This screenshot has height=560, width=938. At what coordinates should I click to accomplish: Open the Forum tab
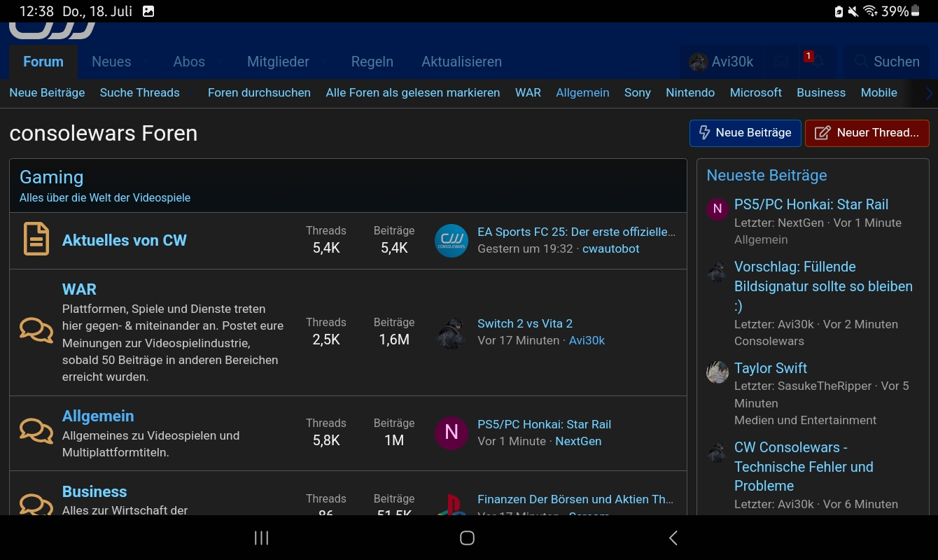tap(43, 62)
